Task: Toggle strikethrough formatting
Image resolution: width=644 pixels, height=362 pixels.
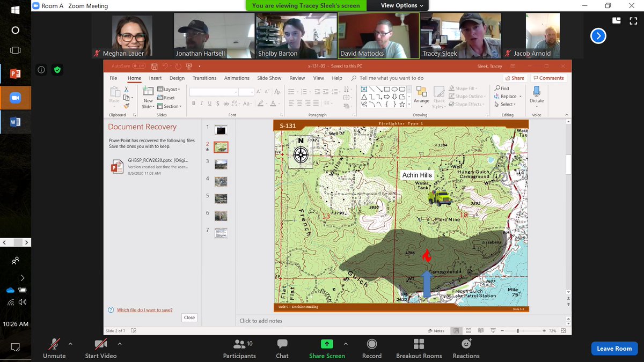Action: coord(217,103)
